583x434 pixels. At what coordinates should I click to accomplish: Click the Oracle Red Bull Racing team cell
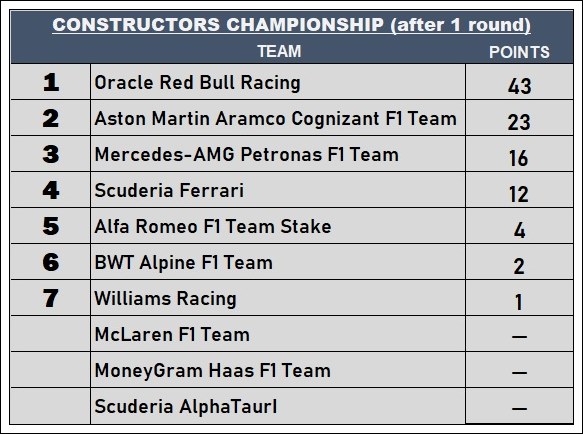278,82
